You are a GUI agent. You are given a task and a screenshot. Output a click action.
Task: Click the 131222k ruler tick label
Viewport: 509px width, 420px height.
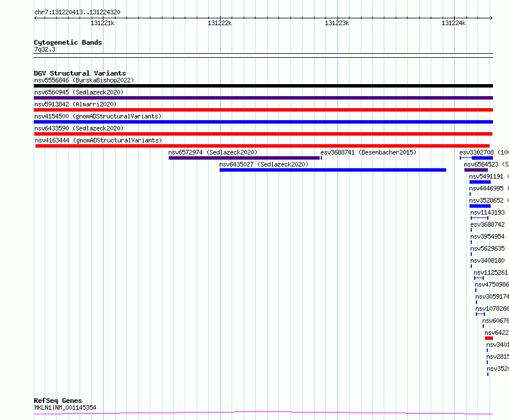pos(220,23)
